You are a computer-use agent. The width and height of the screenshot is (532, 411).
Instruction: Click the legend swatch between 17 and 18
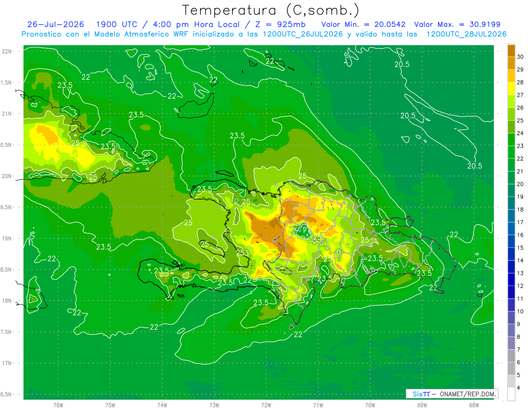[x=511, y=216]
